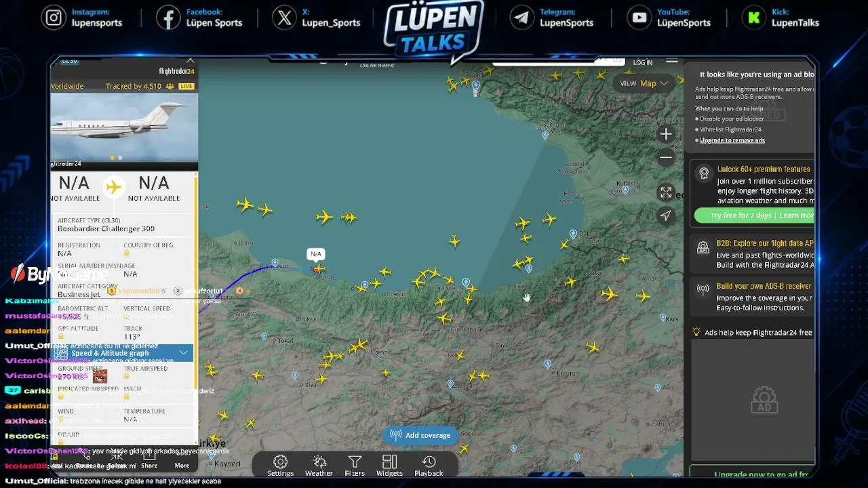Click Bombardier Challenger 300 aircraft type
The height and width of the screenshot is (488, 868).
coord(106,229)
